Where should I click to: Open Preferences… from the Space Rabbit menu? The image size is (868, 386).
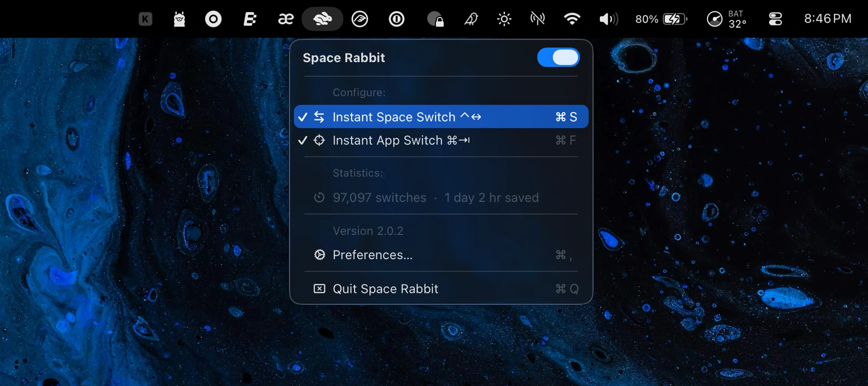pos(441,255)
